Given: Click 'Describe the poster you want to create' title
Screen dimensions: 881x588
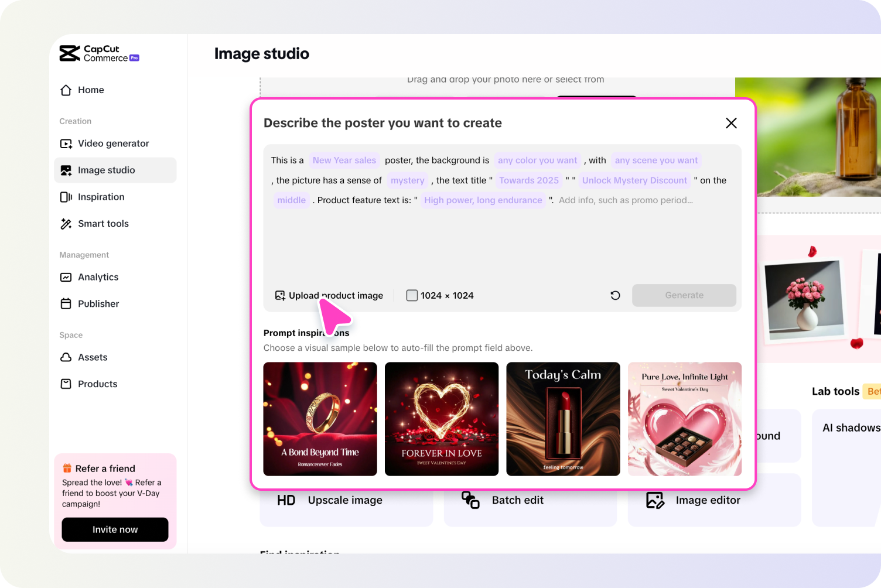Looking at the screenshot, I should point(383,123).
